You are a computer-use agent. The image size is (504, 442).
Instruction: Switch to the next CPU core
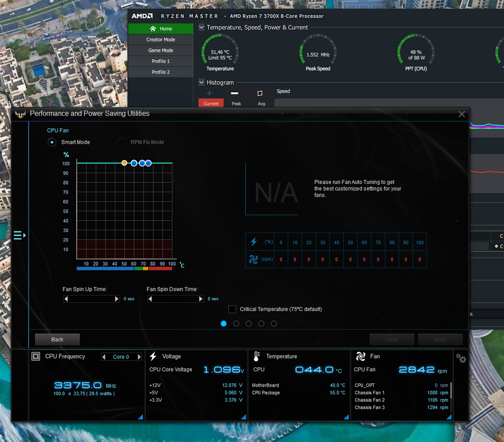click(139, 357)
